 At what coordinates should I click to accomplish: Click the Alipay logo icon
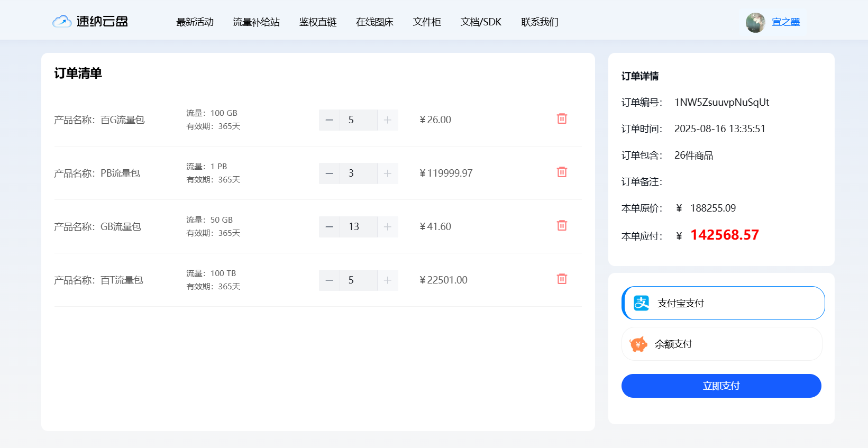pos(641,303)
